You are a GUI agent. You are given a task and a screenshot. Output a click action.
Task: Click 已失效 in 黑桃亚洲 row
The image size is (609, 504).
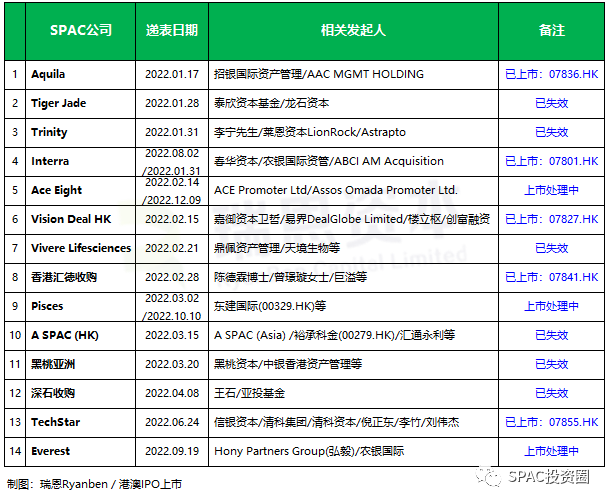coord(552,364)
